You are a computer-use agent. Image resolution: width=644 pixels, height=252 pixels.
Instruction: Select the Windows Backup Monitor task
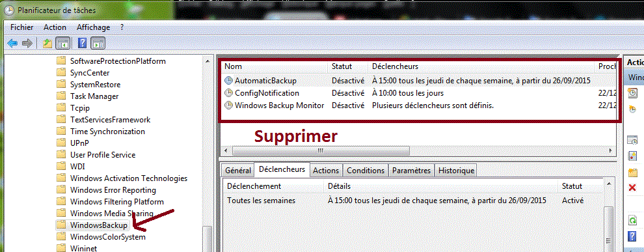419,105
